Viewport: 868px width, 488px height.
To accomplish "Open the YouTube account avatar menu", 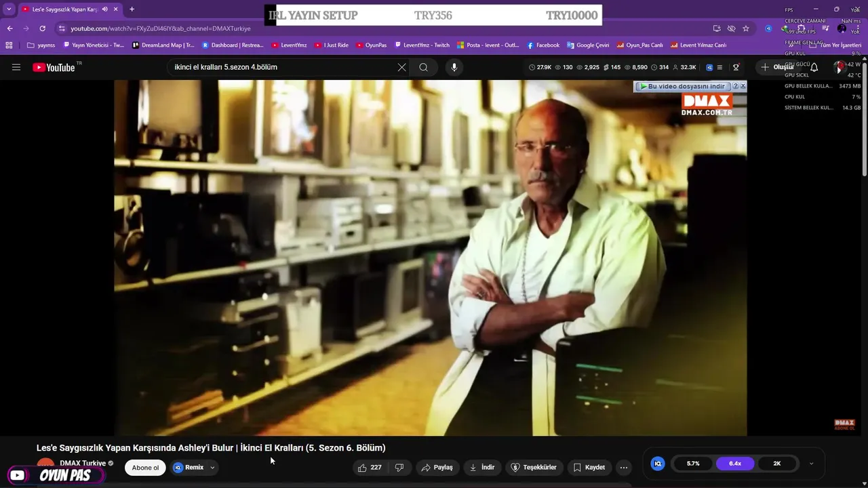I will [841, 67].
